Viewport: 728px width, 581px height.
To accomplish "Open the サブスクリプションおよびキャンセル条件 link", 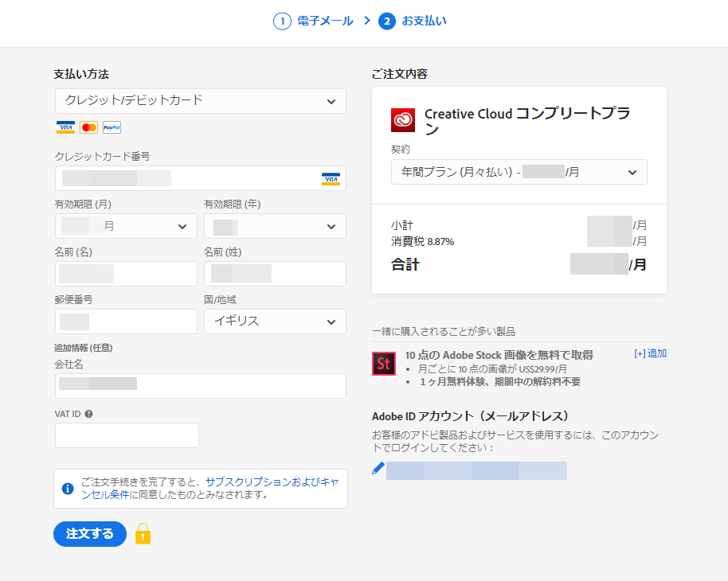I will pyautogui.click(x=209, y=488).
